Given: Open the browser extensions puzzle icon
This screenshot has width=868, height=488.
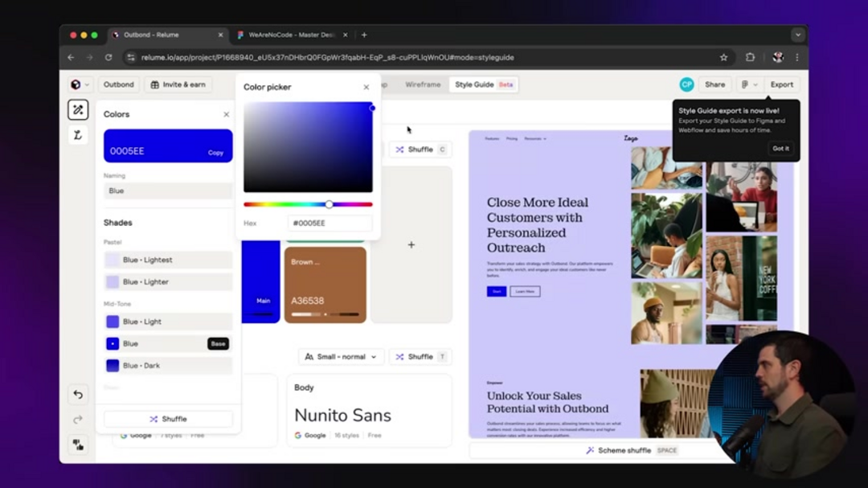Looking at the screenshot, I should click(x=750, y=57).
